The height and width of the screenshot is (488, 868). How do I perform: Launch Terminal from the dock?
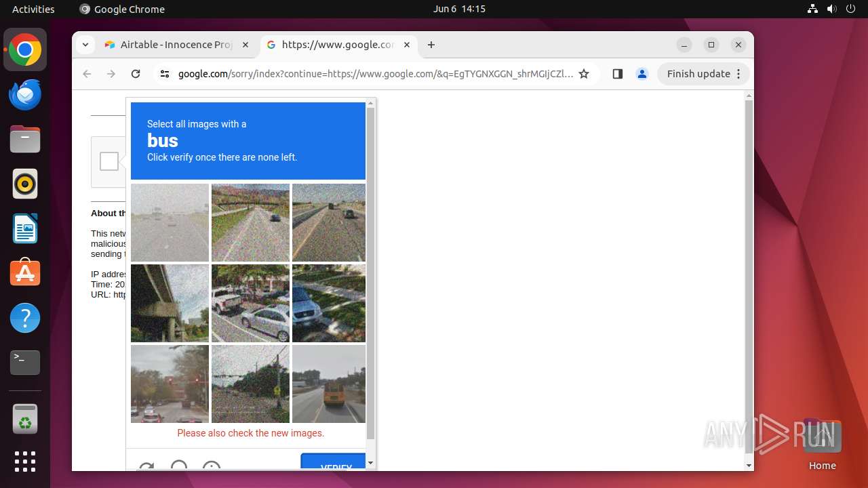coord(25,362)
